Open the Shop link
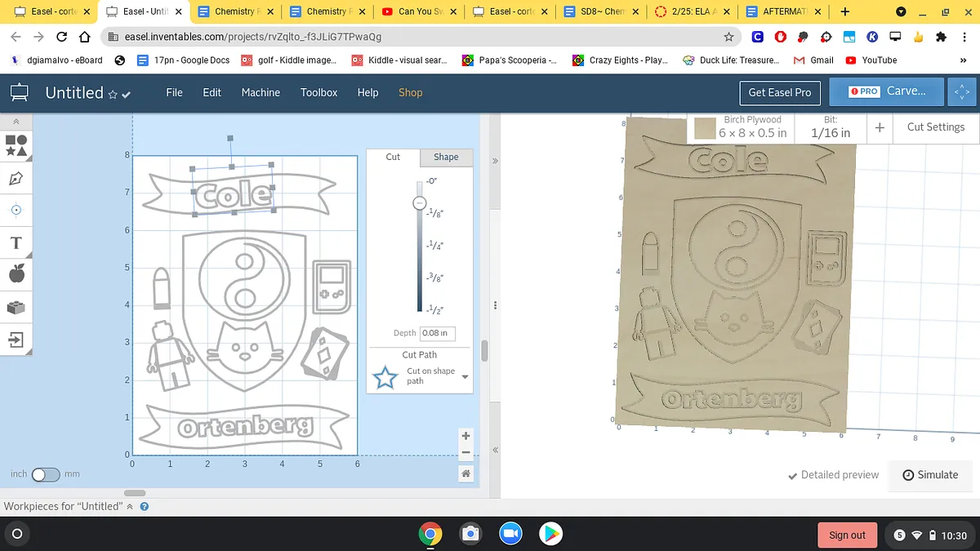 (x=410, y=92)
